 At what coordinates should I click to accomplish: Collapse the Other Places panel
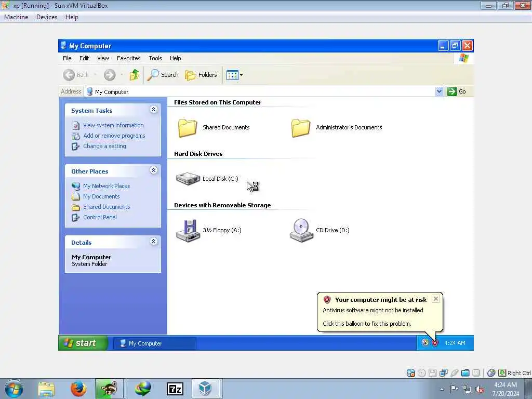click(x=153, y=170)
